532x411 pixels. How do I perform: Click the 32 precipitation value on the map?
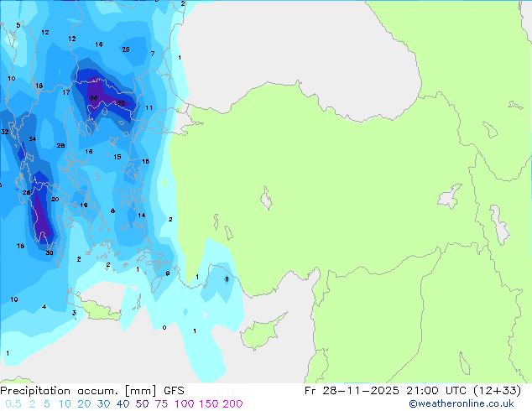(5, 132)
